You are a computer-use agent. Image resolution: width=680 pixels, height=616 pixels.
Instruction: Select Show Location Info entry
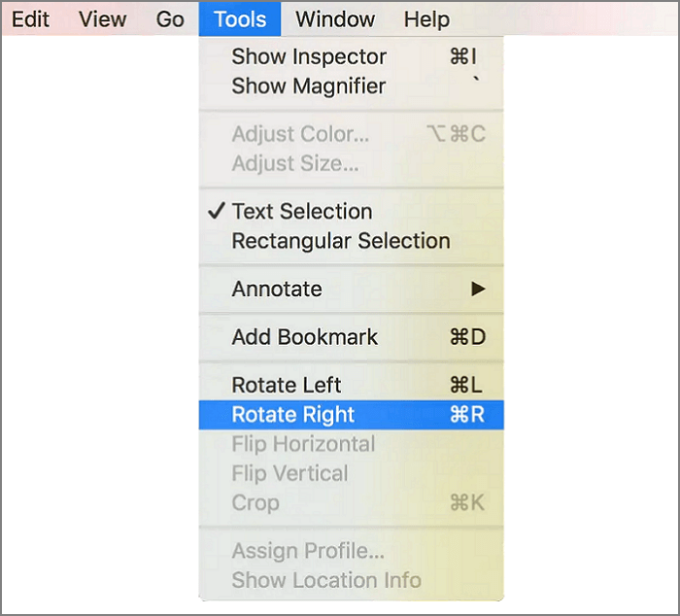point(326,580)
